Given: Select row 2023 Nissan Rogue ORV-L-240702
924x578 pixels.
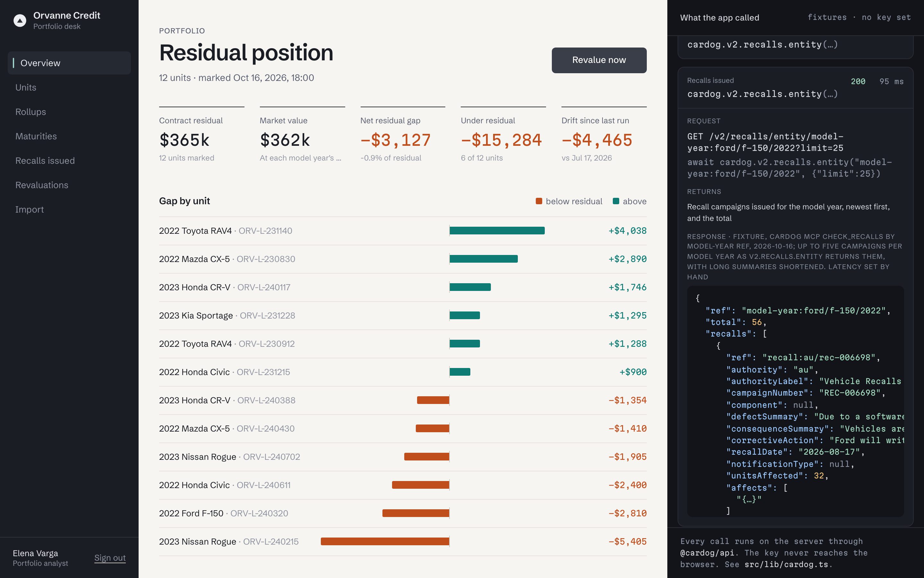Looking at the screenshot, I should [x=403, y=457].
